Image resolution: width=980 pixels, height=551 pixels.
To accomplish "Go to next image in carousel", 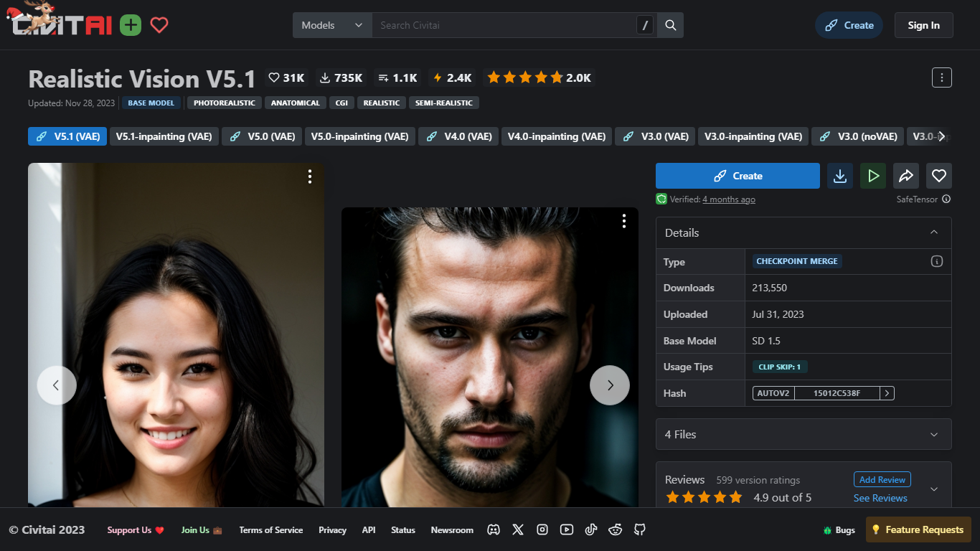I will click(x=610, y=385).
